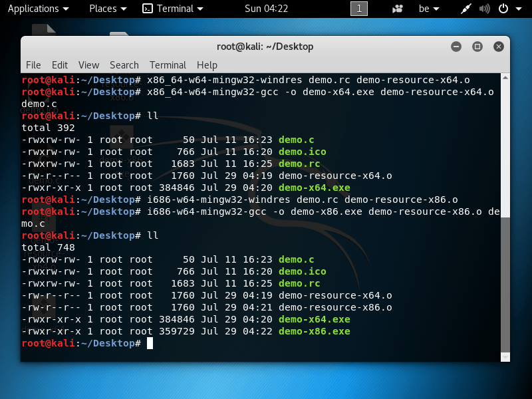532x399 pixels.
Task: Click the cursor at the last shell prompt
Action: (x=150, y=343)
